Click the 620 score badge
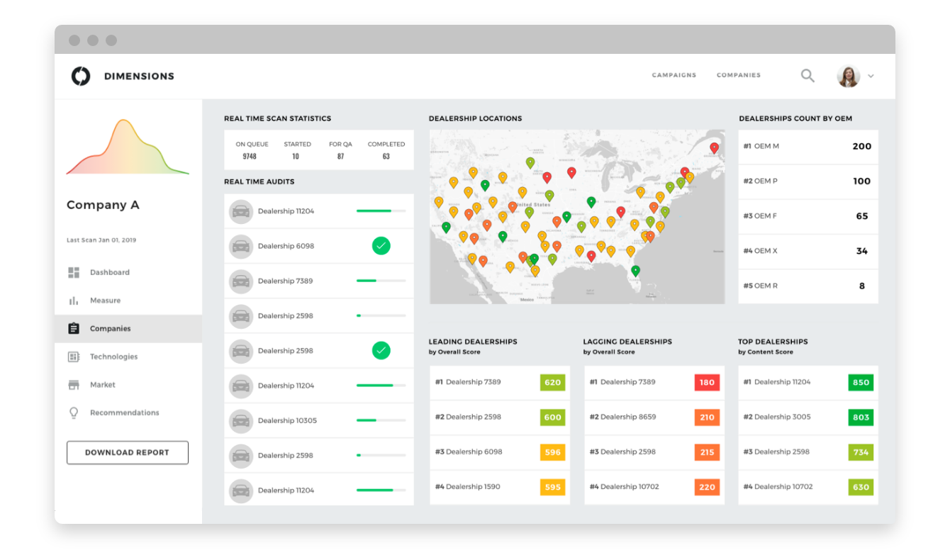 pyautogui.click(x=552, y=382)
